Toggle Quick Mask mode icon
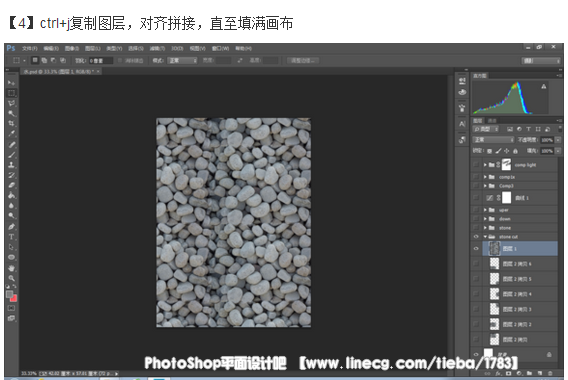Viewport: 568px width, 380px height. 11,308
